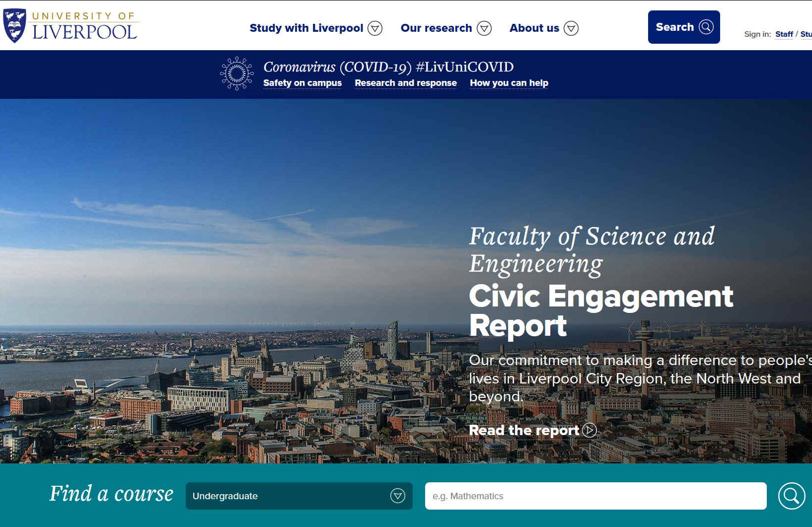Click the Civic Engagement Report headline
Image resolution: width=812 pixels, height=527 pixels.
[x=601, y=311]
